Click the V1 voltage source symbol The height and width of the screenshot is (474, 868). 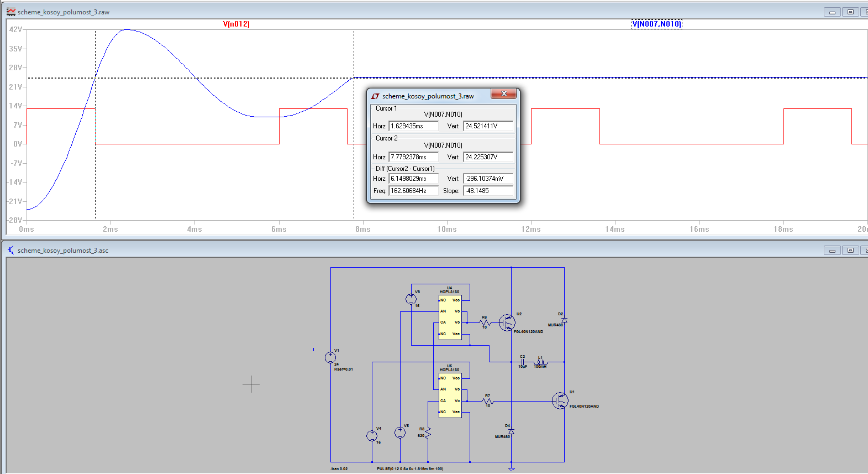click(x=330, y=358)
